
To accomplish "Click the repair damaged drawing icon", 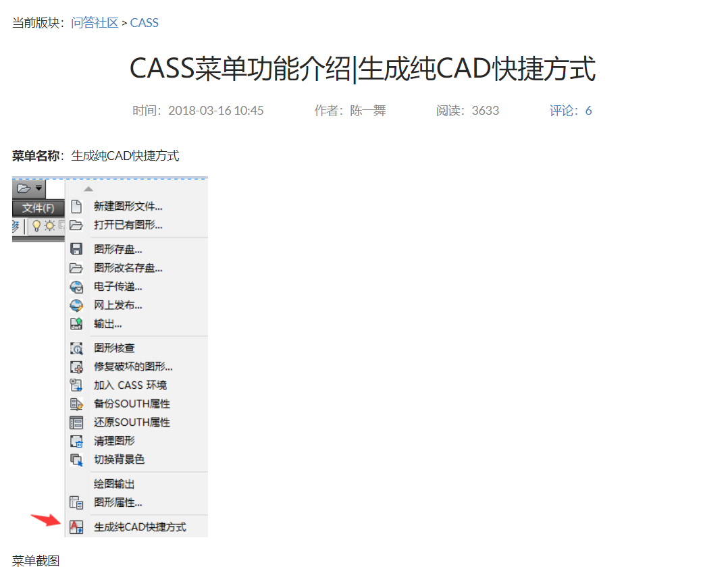I will tap(76, 367).
